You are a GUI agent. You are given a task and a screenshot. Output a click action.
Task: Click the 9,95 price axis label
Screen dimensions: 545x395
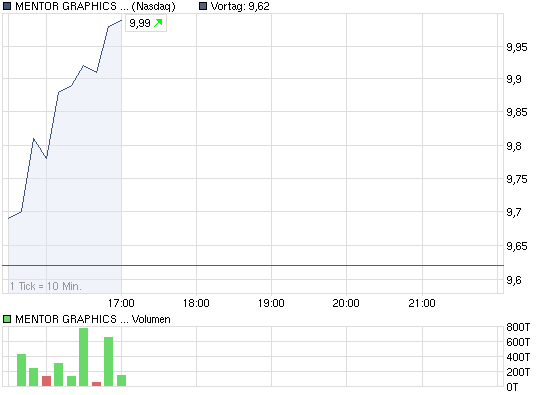(x=516, y=47)
